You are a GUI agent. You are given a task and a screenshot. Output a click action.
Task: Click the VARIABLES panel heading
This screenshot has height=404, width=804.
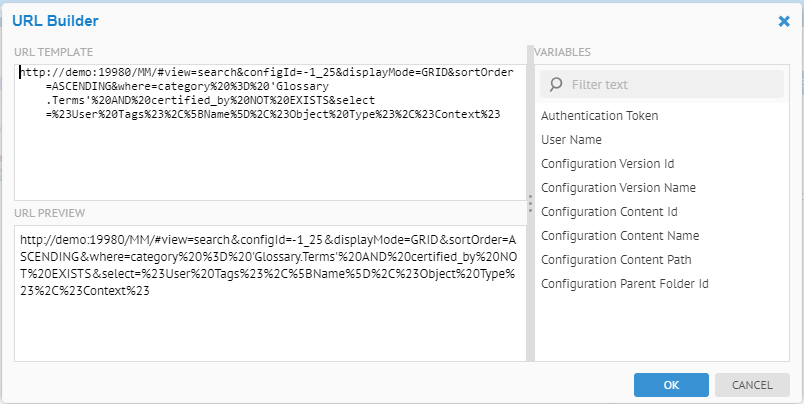click(x=562, y=51)
